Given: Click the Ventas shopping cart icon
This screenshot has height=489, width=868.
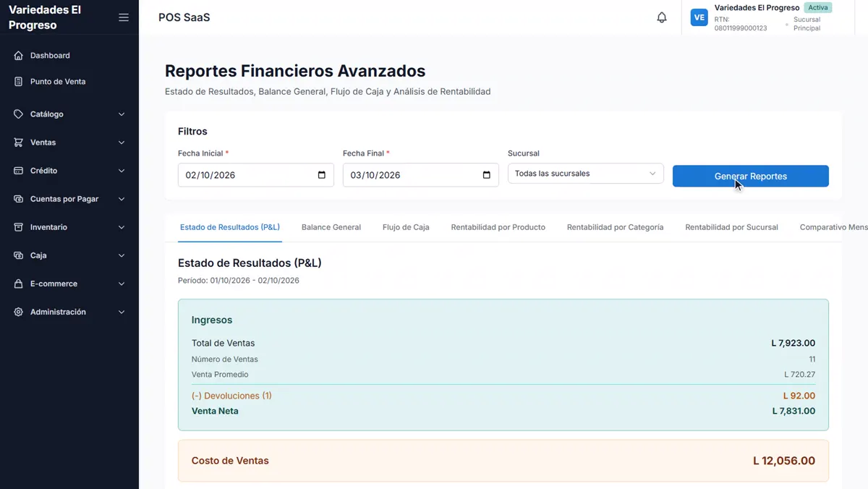Looking at the screenshot, I should 19,143.
